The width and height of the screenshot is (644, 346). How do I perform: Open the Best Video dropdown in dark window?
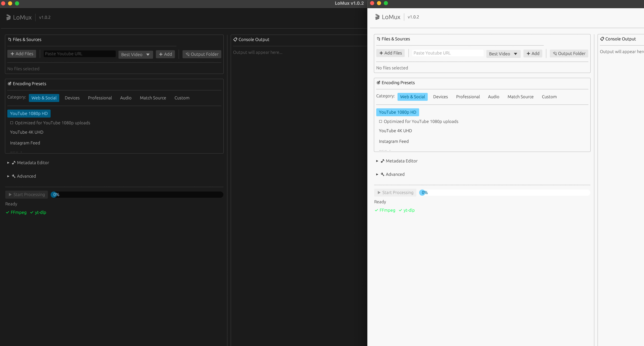click(x=136, y=54)
